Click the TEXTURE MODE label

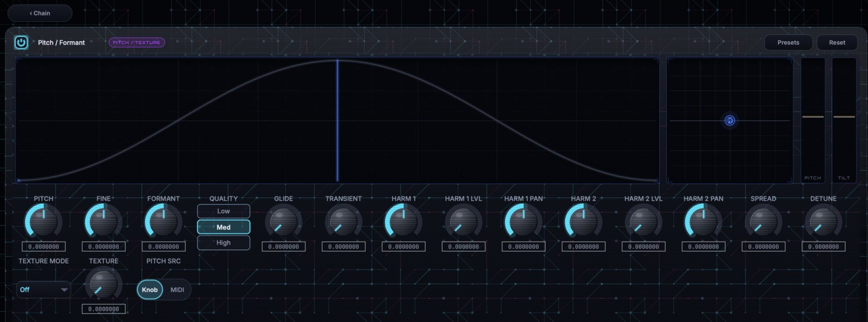point(44,261)
